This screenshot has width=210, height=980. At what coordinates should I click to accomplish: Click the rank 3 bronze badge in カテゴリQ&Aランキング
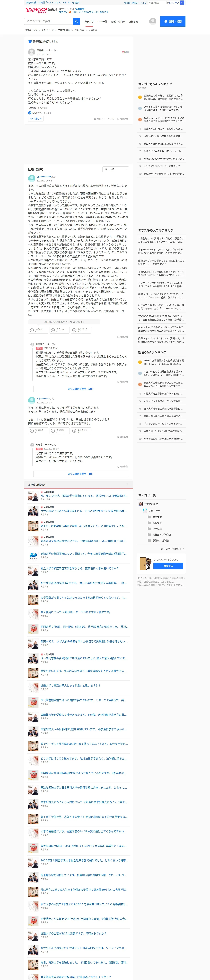tap(140, 119)
